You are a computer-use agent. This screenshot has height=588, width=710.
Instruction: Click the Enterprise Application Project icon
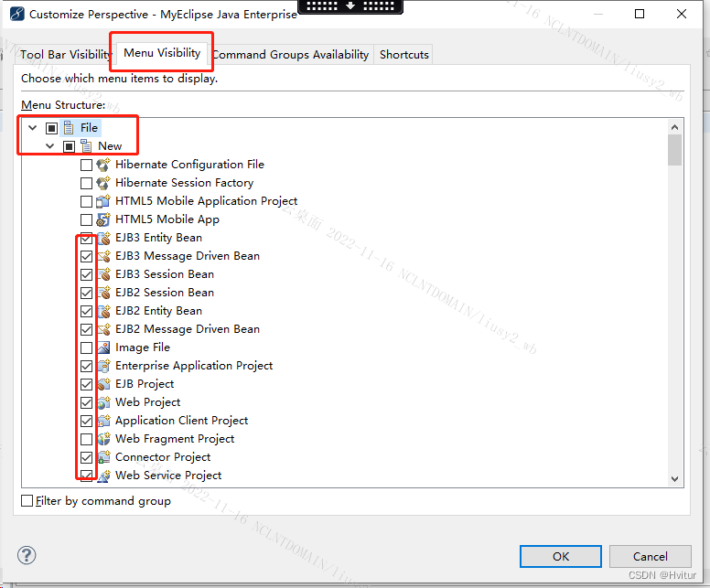103,366
